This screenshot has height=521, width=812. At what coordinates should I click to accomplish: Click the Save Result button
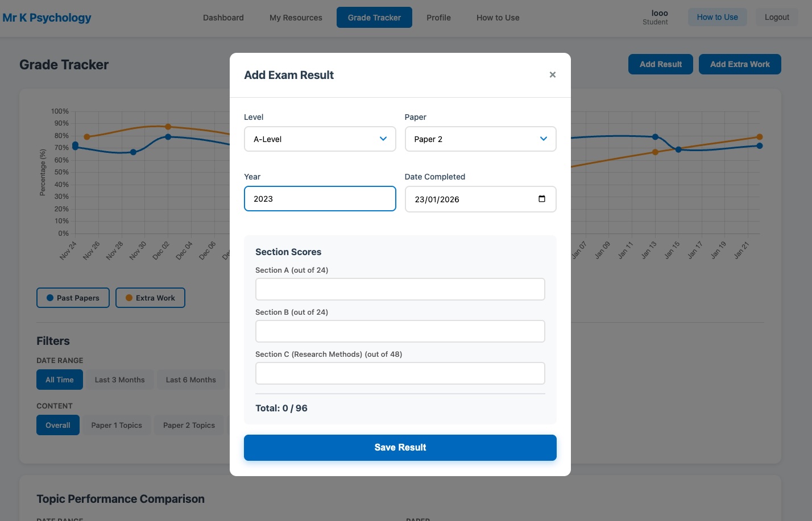[x=400, y=447]
